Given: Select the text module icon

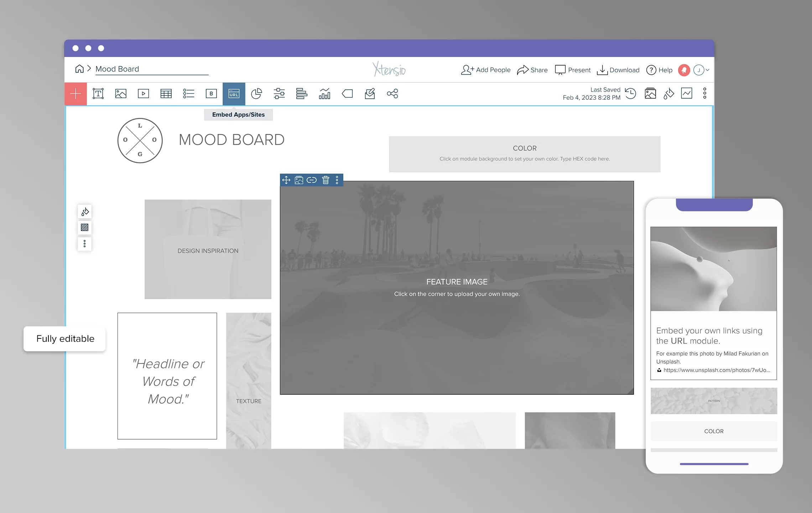Looking at the screenshot, I should click(98, 94).
